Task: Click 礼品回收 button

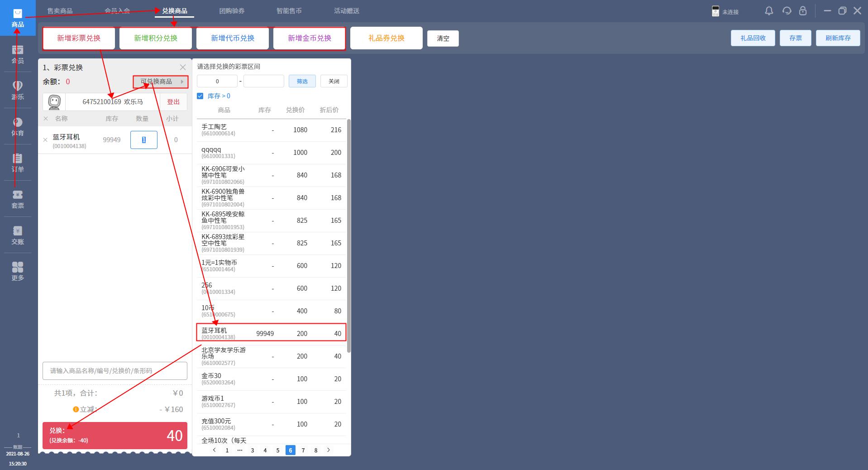Action: coord(753,38)
